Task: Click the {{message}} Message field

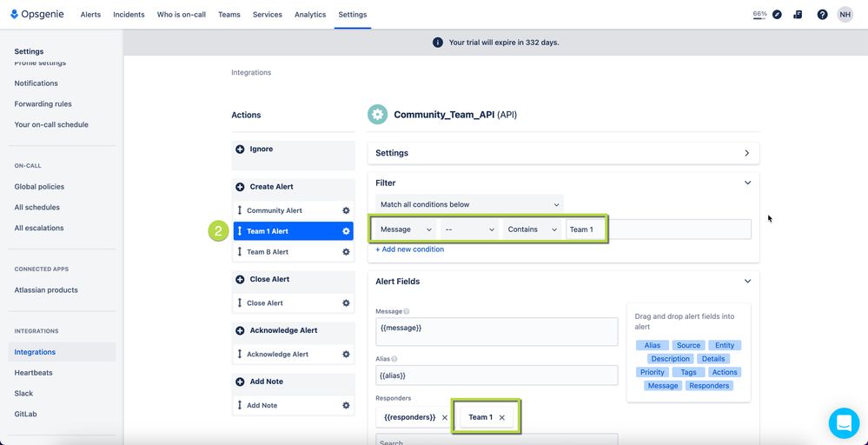Action: point(496,331)
